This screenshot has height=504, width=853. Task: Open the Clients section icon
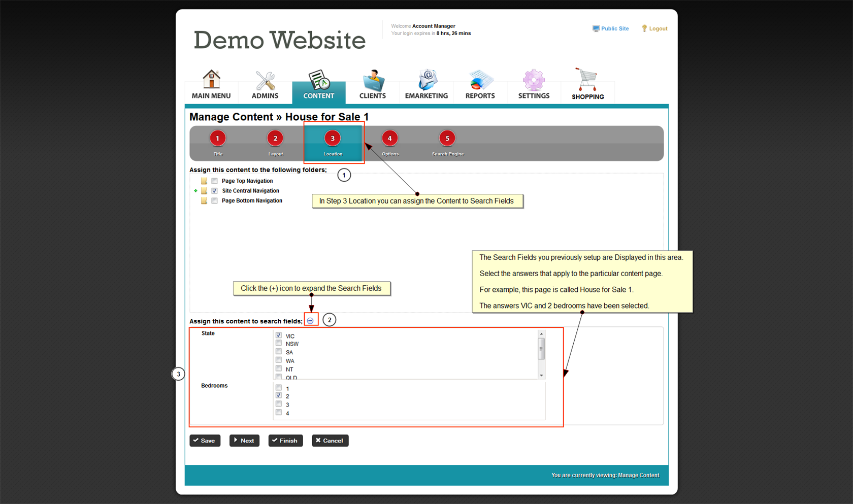373,80
